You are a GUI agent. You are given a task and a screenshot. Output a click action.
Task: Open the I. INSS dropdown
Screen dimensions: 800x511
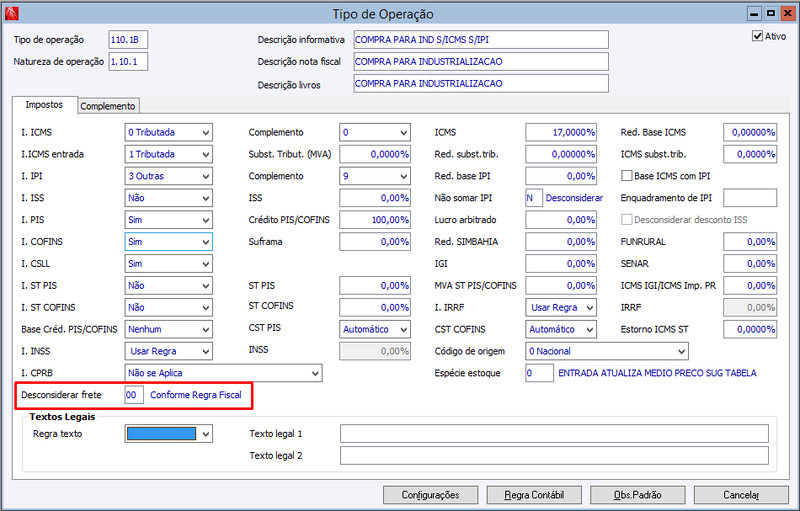click(168, 351)
